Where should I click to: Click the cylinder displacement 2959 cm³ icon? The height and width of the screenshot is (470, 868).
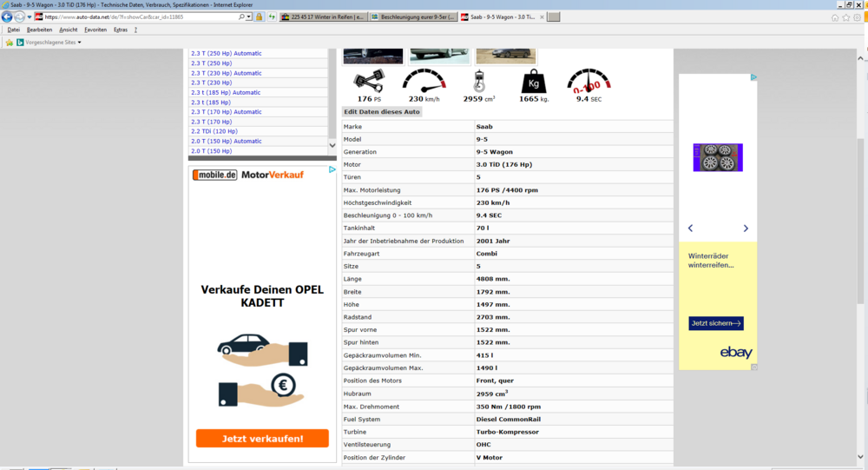tap(479, 82)
